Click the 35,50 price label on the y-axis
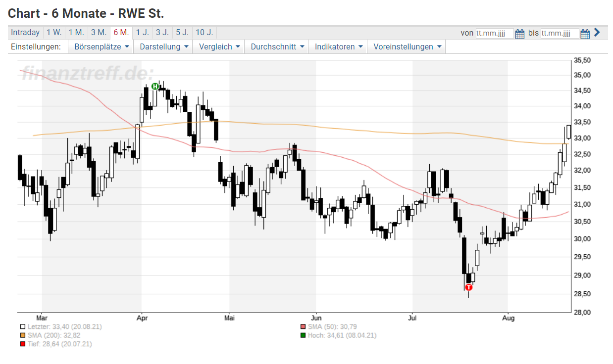This screenshot has width=613, height=364. pos(582,60)
